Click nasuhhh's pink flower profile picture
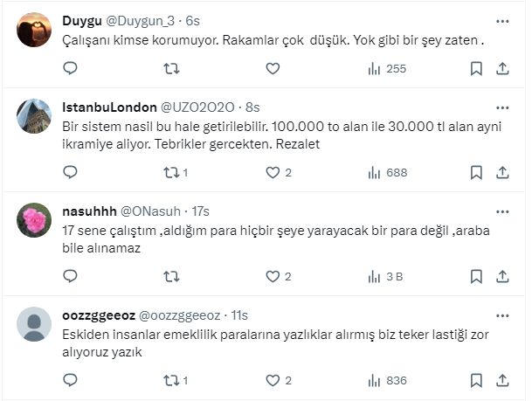The image size is (532, 401). tap(34, 221)
